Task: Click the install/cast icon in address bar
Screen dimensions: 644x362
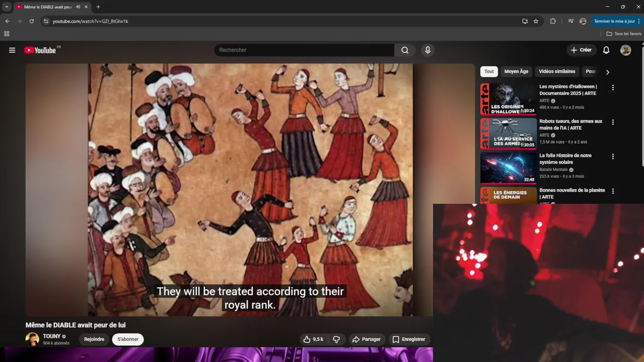Action: 525,21
